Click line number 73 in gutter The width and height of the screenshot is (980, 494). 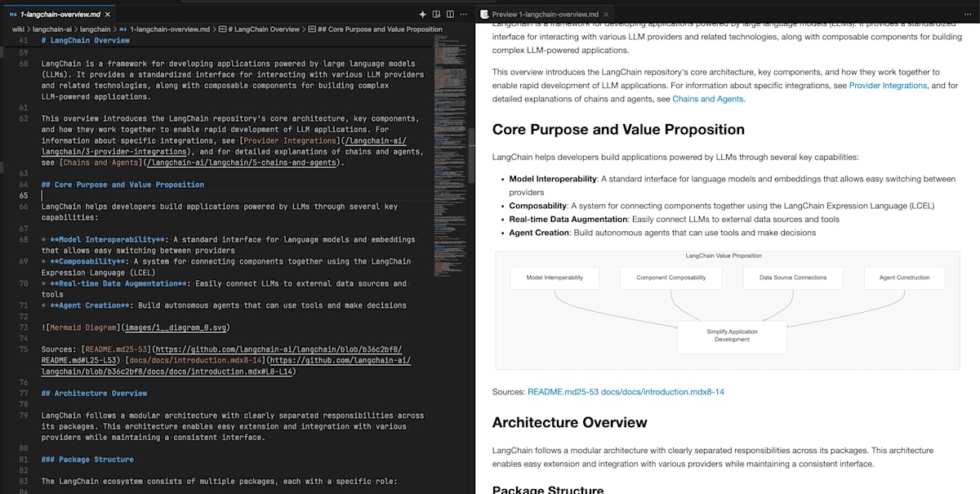click(24, 327)
